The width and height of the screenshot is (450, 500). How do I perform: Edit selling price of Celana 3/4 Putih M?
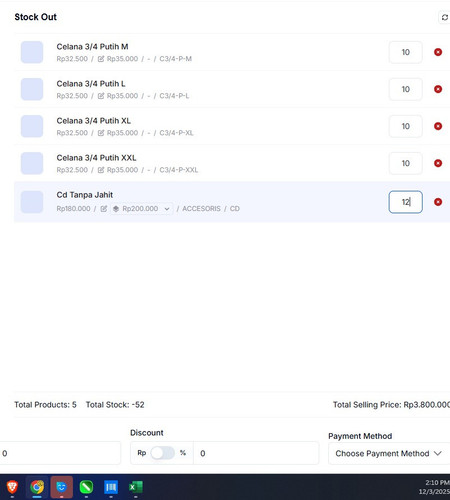(101, 59)
